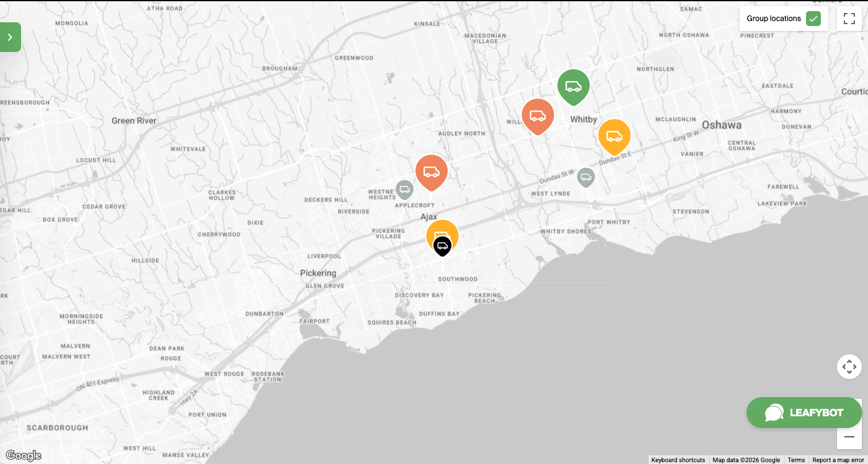Select the orange truck marker north of Ajax
Viewport: 868px width, 464px height.
tap(432, 172)
